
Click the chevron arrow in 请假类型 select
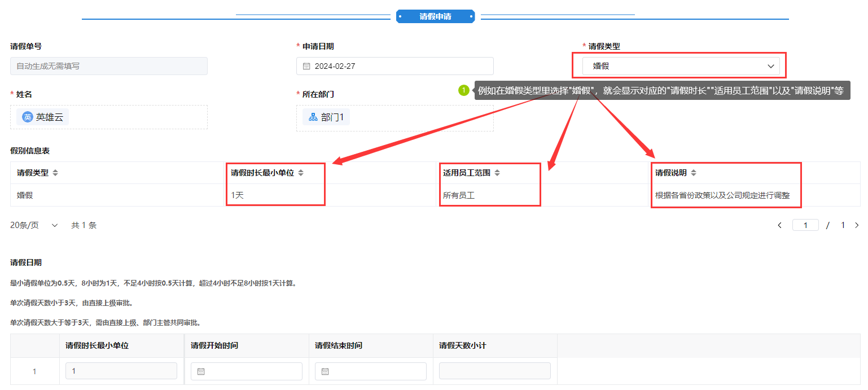pos(771,66)
